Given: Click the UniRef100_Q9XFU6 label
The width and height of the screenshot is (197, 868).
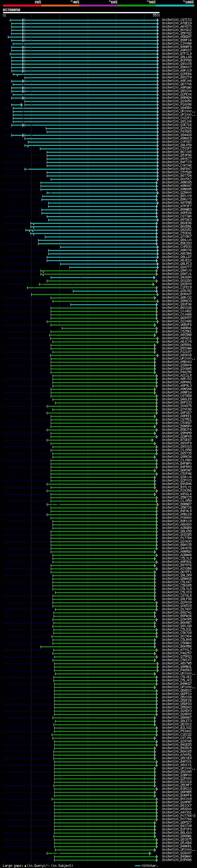Looking at the screenshot, I should (177, 304).
